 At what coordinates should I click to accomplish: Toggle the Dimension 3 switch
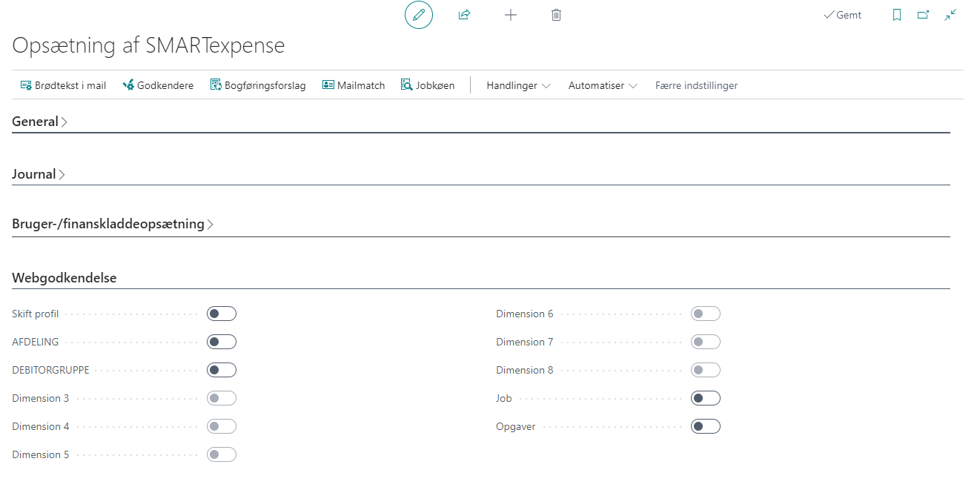[x=222, y=398]
